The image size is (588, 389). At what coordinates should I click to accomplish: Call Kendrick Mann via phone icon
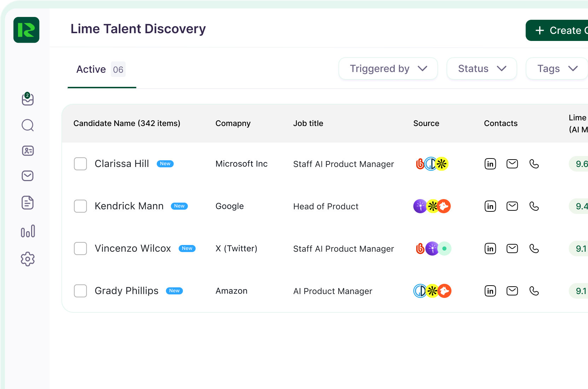(x=534, y=206)
